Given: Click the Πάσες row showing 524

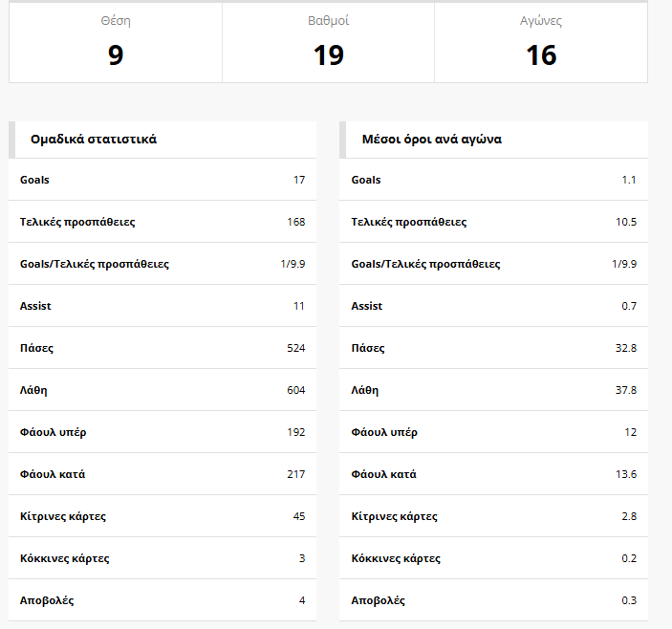Looking at the screenshot, I should pyautogui.click(x=163, y=348).
